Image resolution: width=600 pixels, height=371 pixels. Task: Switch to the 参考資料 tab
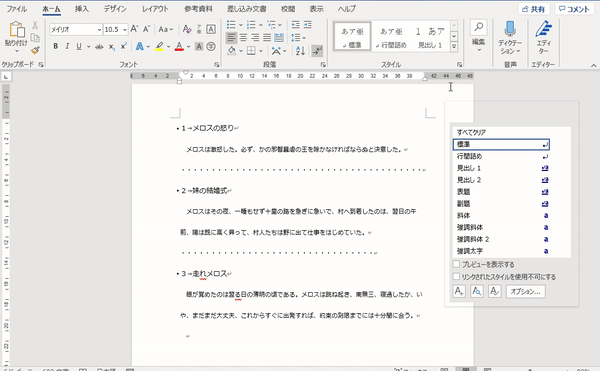pos(198,8)
